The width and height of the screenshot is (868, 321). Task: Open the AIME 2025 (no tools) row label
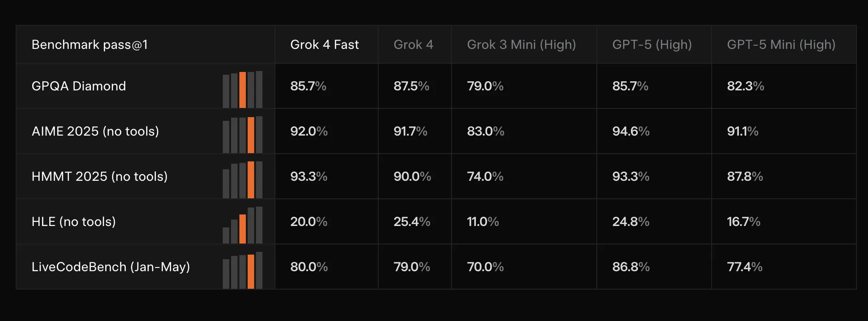(95, 131)
